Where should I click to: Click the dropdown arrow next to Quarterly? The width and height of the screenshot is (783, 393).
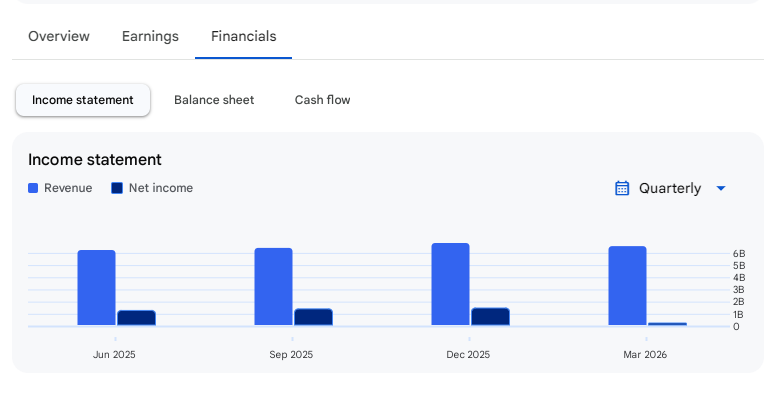click(721, 188)
